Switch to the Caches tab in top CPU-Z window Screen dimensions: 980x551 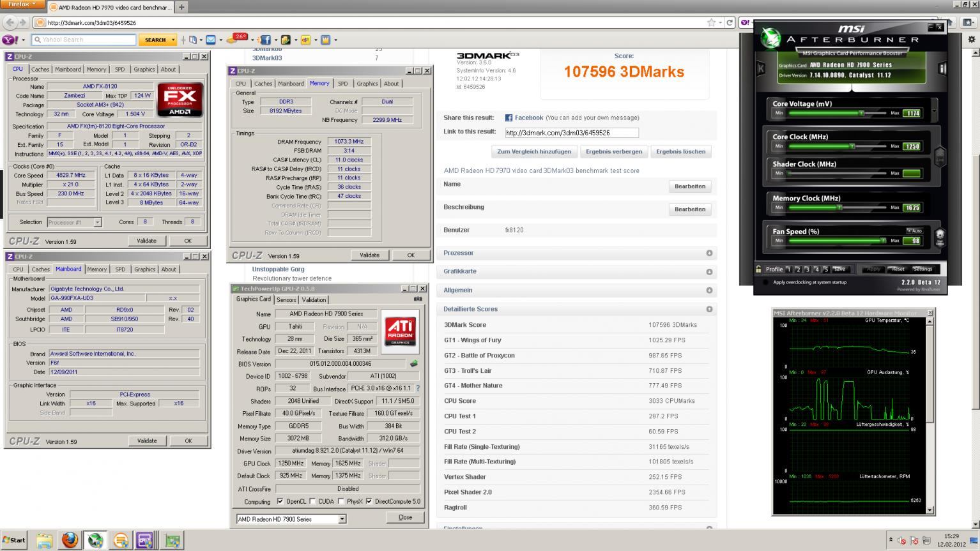pyautogui.click(x=40, y=69)
